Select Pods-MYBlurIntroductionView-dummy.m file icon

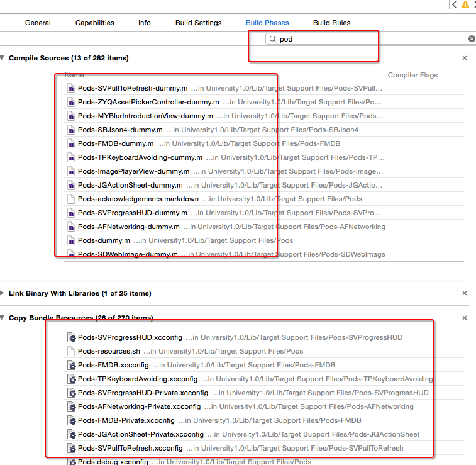(70, 116)
